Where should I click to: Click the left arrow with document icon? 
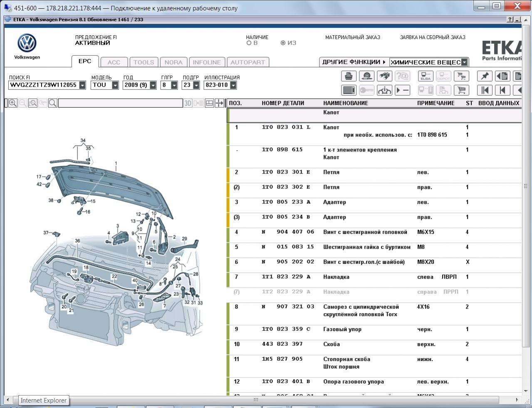coord(502,76)
